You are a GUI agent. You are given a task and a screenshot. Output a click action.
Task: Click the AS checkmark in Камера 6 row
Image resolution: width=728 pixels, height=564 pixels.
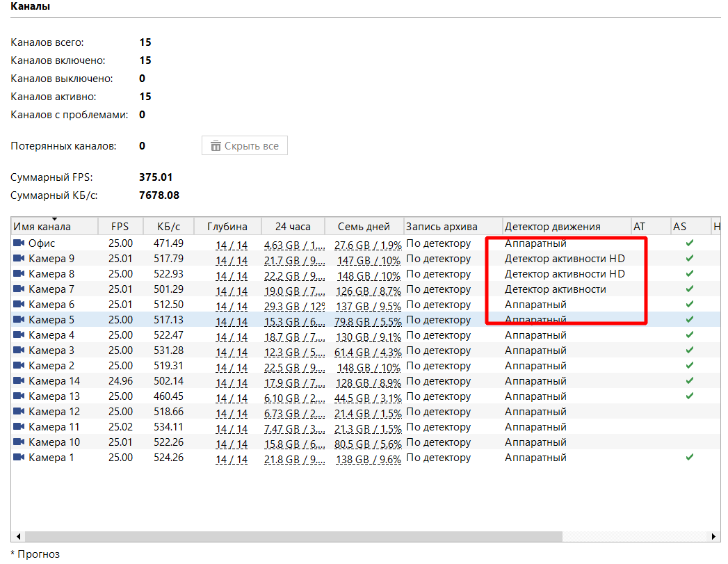(689, 305)
